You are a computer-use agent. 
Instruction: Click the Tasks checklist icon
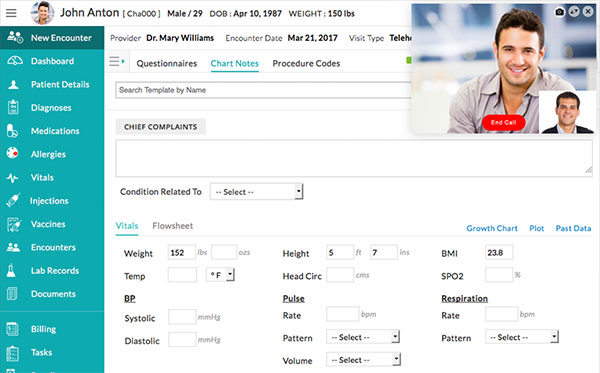(x=12, y=353)
